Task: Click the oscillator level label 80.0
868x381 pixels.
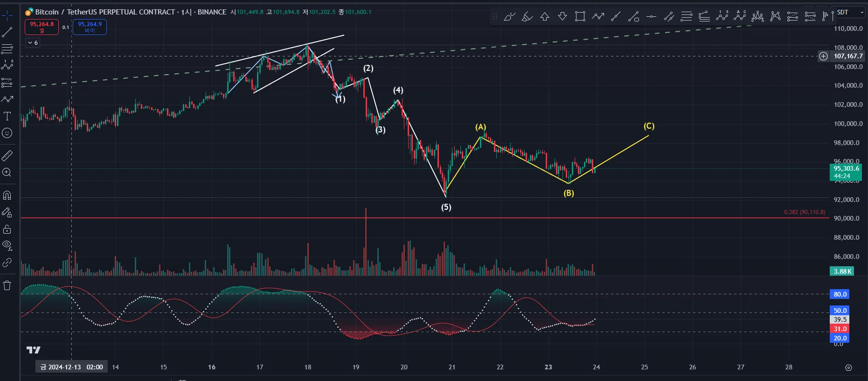Action: (x=840, y=294)
